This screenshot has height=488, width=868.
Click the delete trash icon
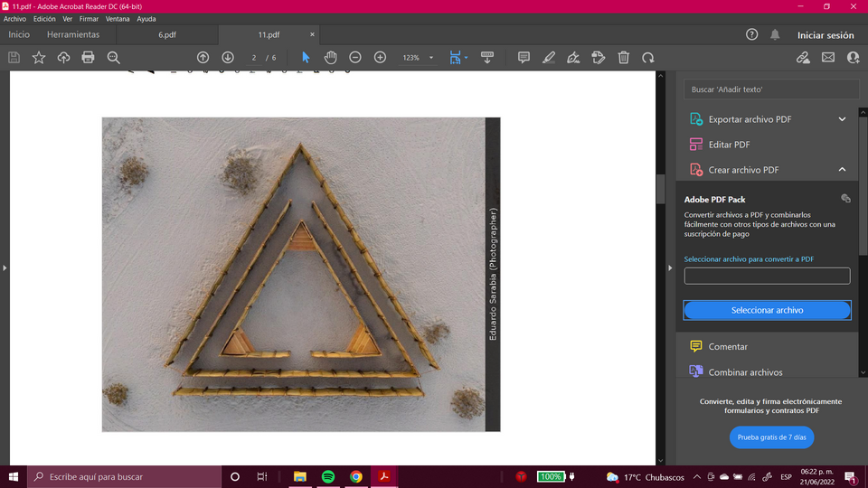(623, 57)
